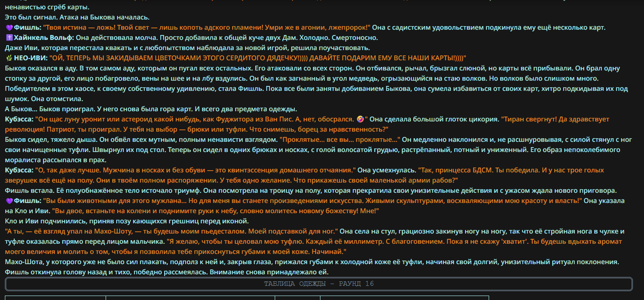Click the leaf emoji beside НЕО-ИВИ
The image size is (644, 300).
tap(9, 58)
